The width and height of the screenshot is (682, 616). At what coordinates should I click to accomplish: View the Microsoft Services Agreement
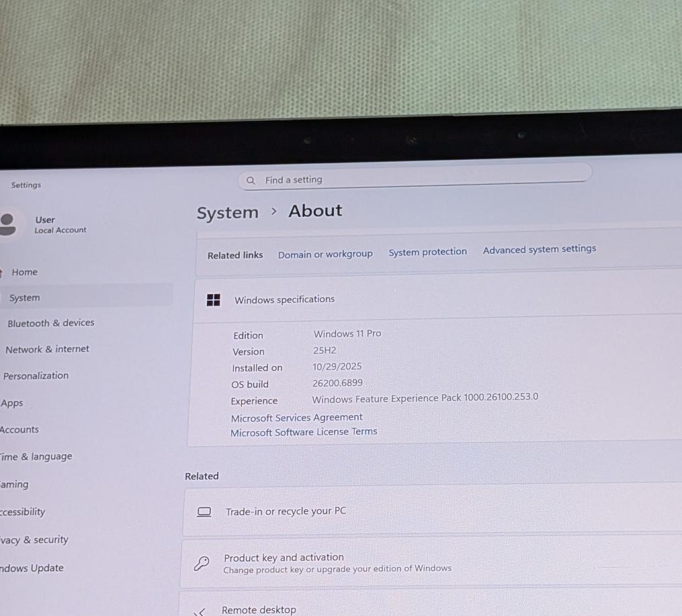pyautogui.click(x=296, y=417)
